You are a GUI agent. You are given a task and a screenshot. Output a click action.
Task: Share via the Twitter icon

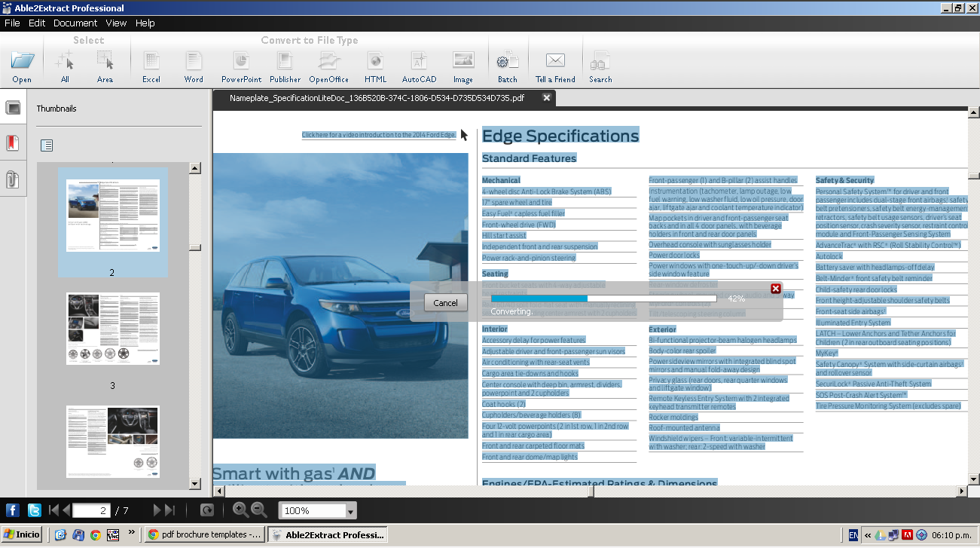tap(34, 510)
